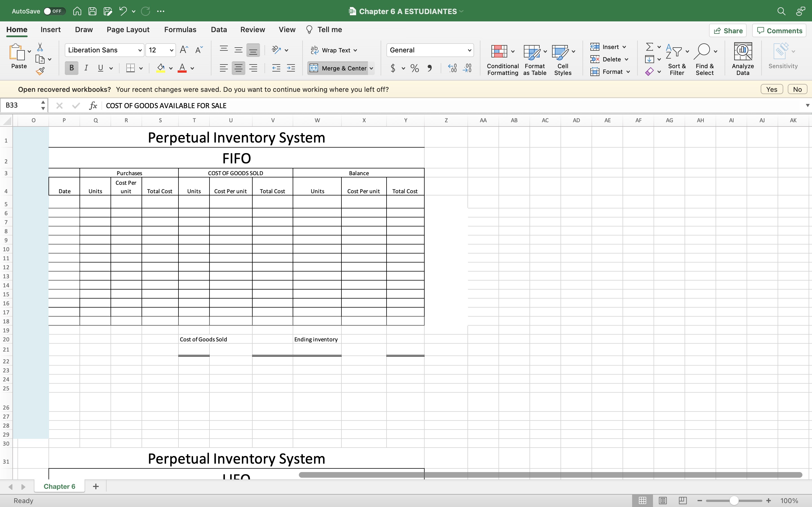Screen dimensions: 812x507
Task: Switch to Page Layout view
Action: [662, 500]
